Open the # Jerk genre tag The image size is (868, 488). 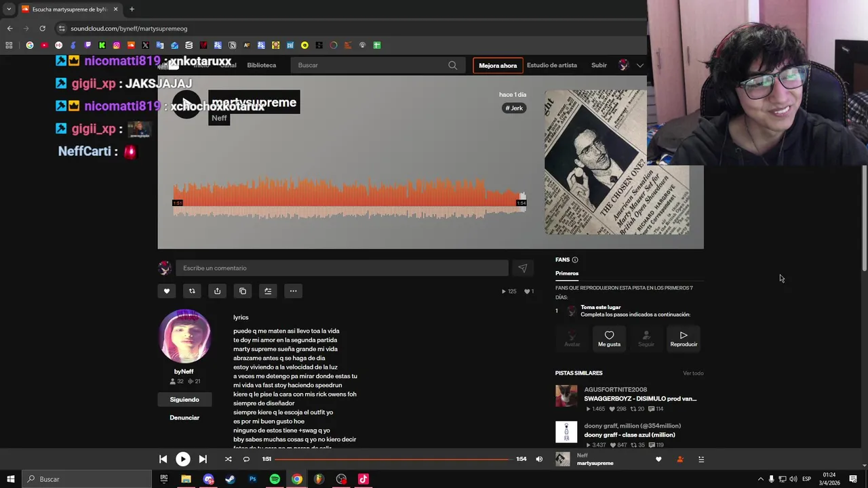point(514,108)
